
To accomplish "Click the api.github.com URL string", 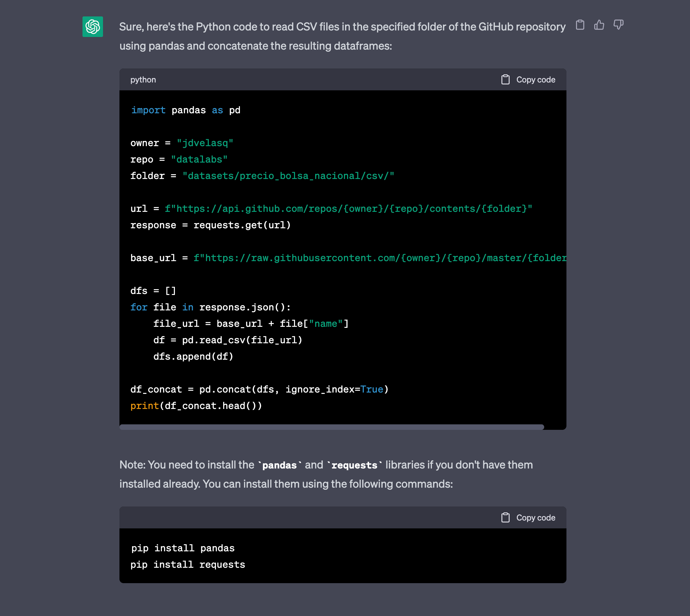I will pos(348,209).
